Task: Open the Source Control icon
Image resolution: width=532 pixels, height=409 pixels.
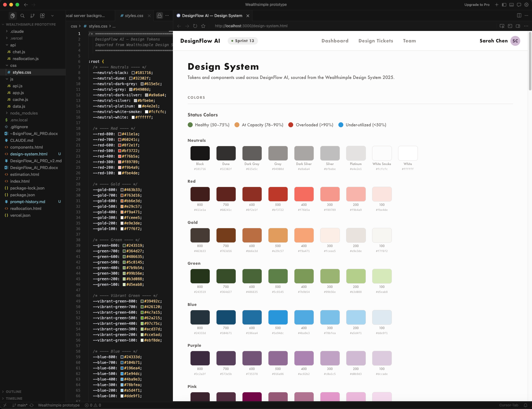Action: (32, 15)
